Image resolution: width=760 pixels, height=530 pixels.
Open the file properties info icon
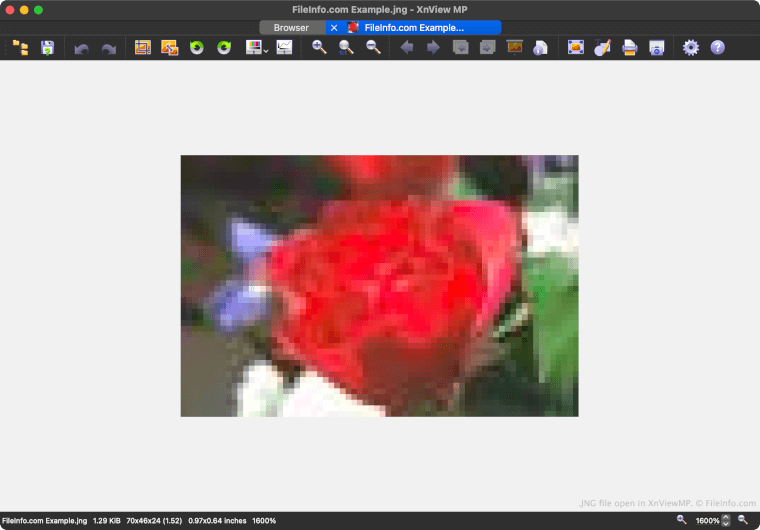(x=540, y=48)
